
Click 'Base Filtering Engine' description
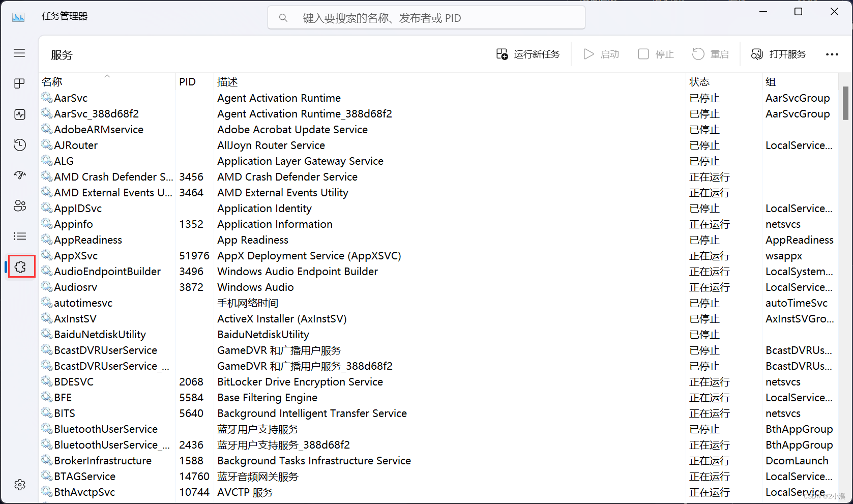pyautogui.click(x=267, y=398)
